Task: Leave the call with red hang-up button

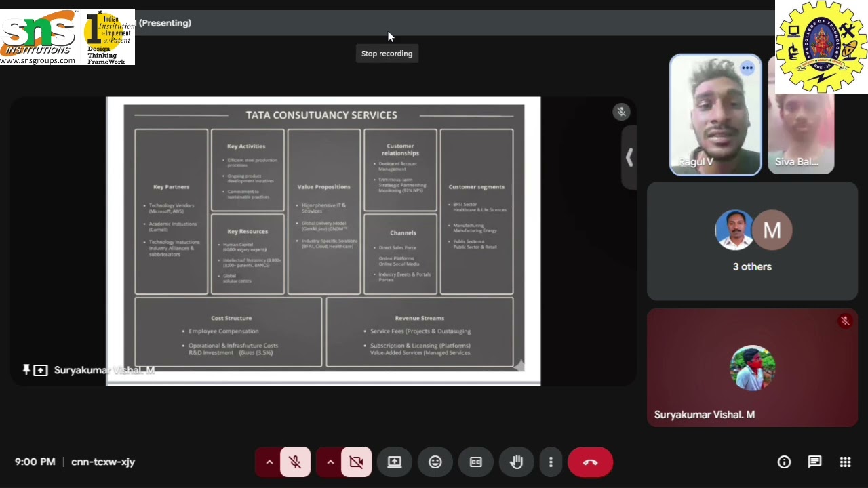Action: point(590,462)
